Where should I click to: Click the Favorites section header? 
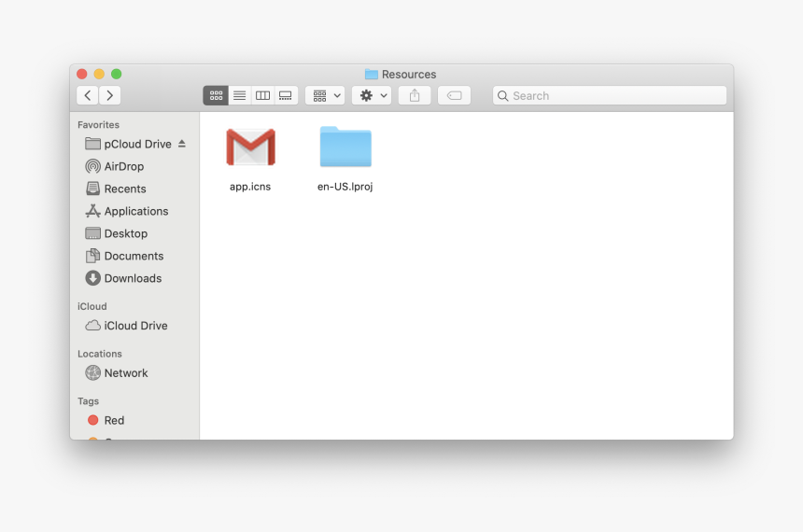click(x=98, y=125)
